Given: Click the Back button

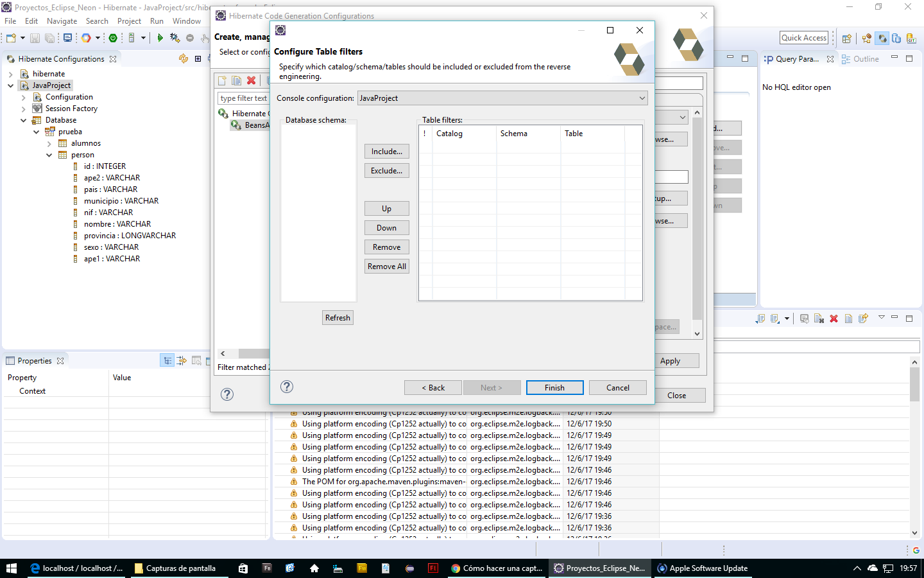Looking at the screenshot, I should click(433, 388).
